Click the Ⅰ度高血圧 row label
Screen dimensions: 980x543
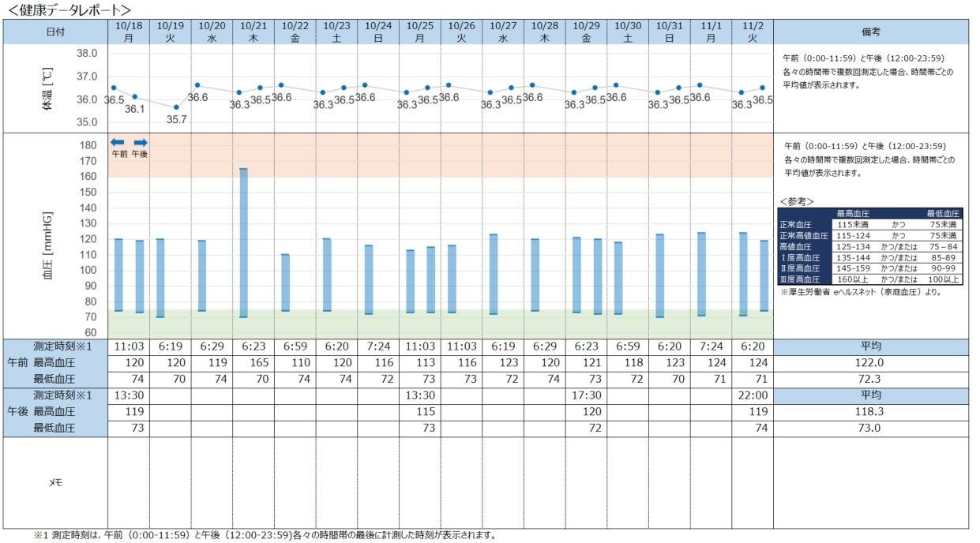(798, 257)
